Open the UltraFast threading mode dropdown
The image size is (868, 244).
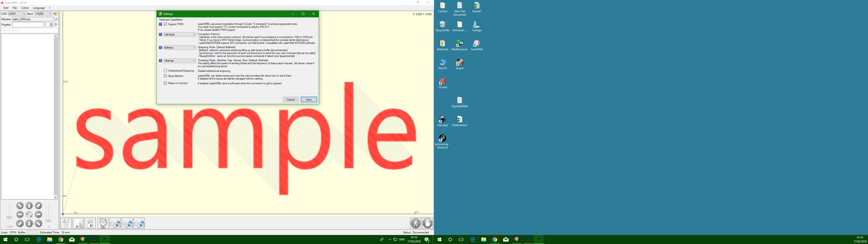click(x=180, y=61)
